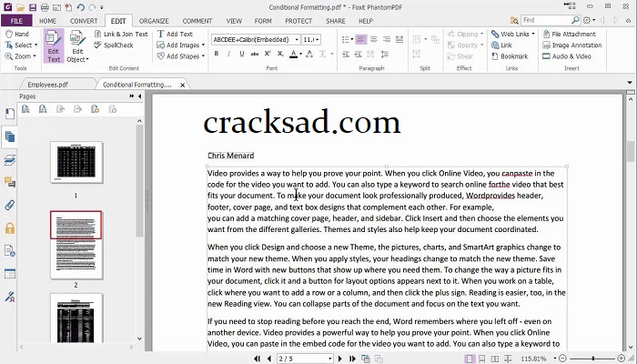Viewport: 637px width, 364px height.
Task: Apply superscript to text
Action: tap(268, 54)
